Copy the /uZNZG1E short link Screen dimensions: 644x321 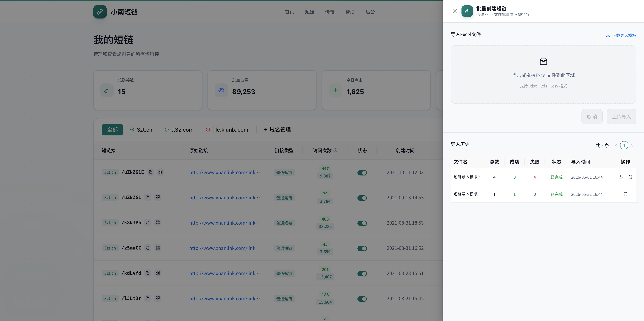150,172
